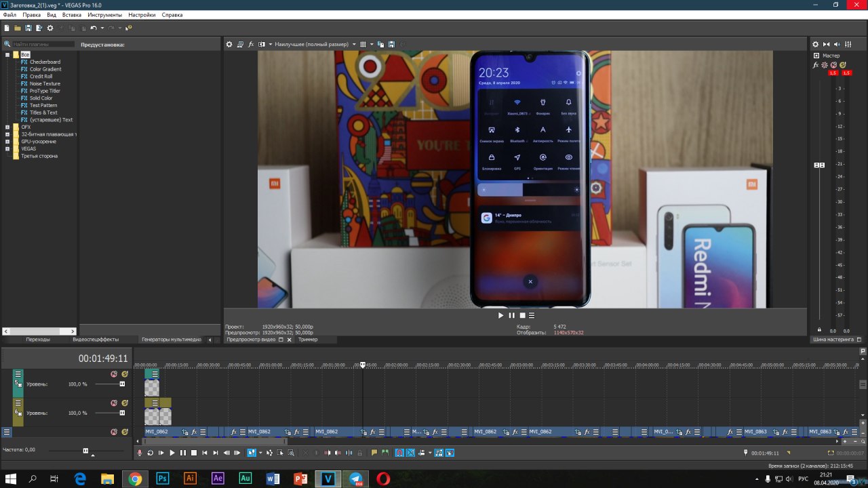The width and height of the screenshot is (868, 488).
Task: Open Auto Ripple dropdown arrow
Action: click(430, 453)
